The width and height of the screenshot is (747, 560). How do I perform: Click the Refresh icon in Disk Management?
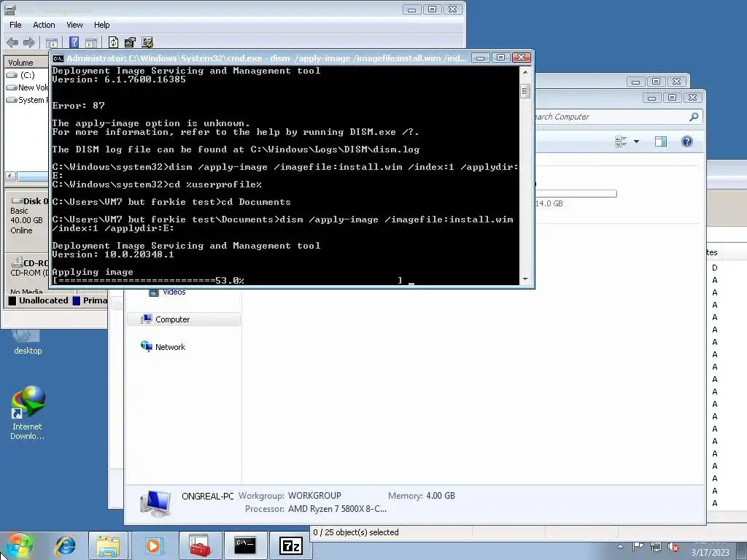pyautogui.click(x=113, y=42)
